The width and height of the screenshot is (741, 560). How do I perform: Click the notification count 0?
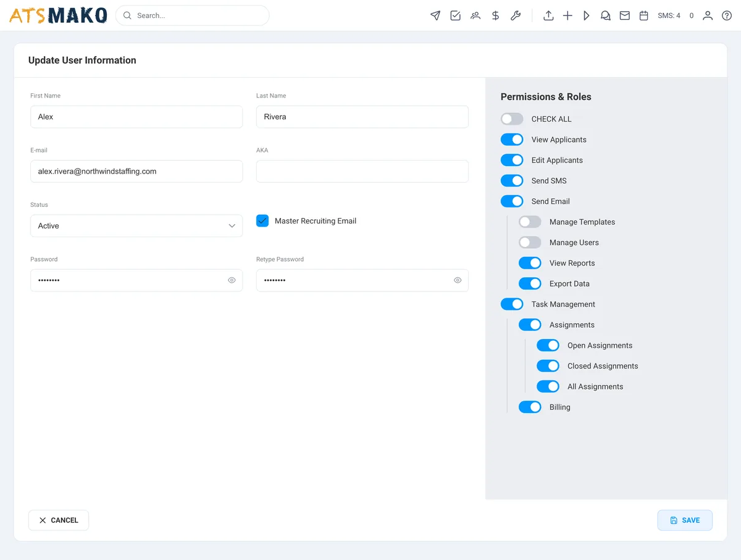pyautogui.click(x=692, y=15)
